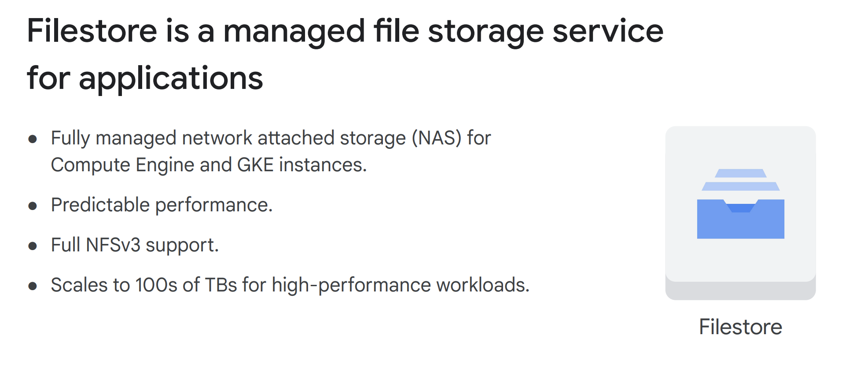Click the word 'Filestore' in the heading

(92, 31)
